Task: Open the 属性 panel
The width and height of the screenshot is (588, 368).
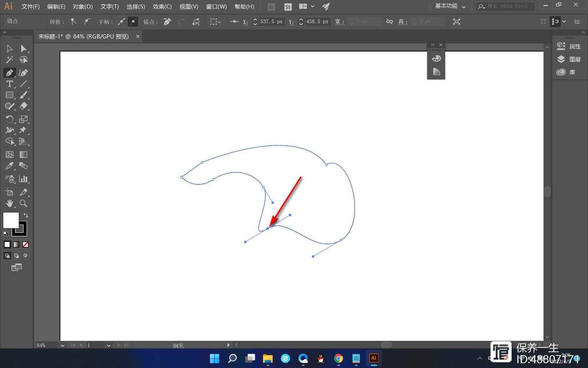Action: [x=569, y=46]
